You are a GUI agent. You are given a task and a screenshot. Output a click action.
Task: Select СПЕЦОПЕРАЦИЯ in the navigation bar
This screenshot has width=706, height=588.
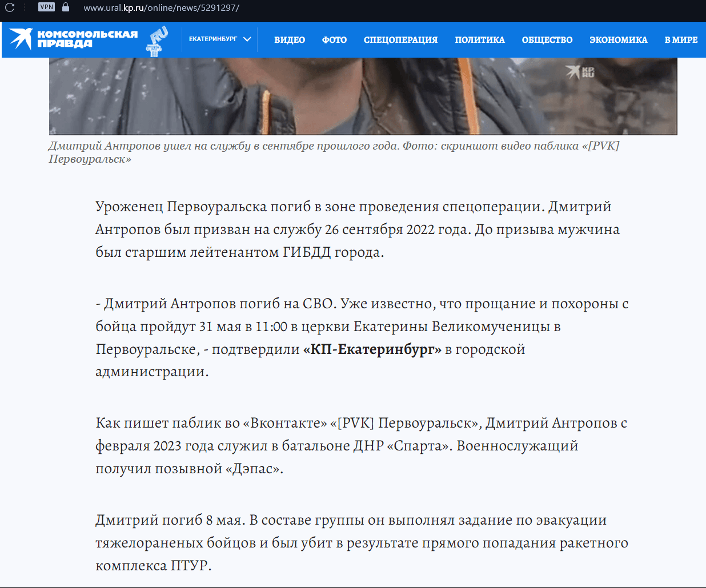point(400,40)
